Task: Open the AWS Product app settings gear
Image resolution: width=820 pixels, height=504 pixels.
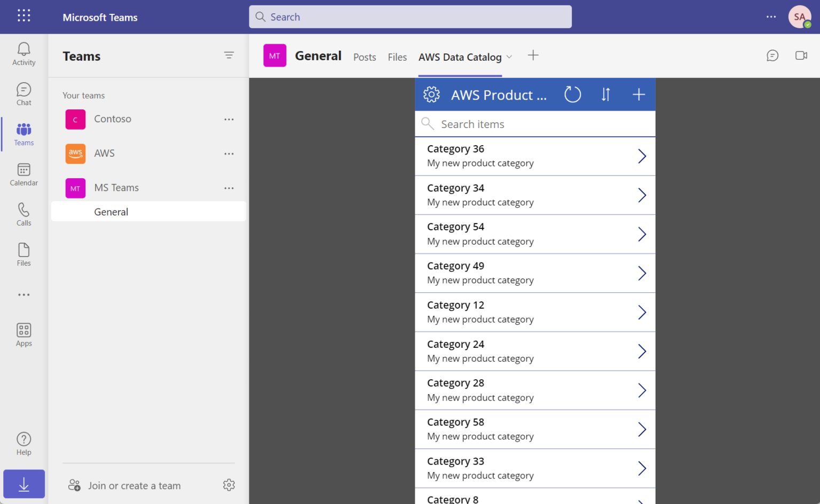Action: tap(431, 94)
